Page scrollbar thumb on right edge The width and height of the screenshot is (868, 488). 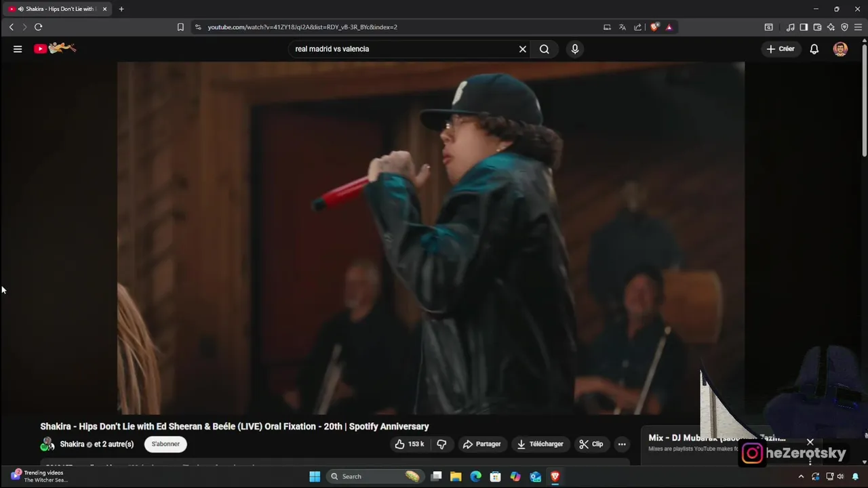864,99
